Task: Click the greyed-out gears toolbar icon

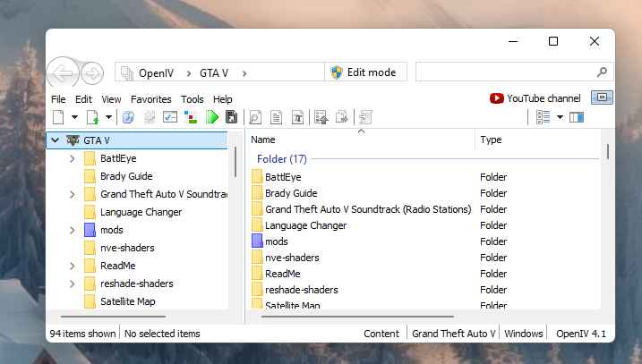Action: click(x=150, y=117)
